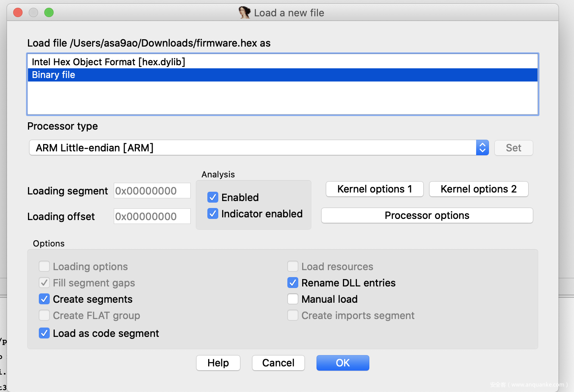Disable the Create segments option
Image resolution: width=574 pixels, height=392 pixels.
coord(44,299)
